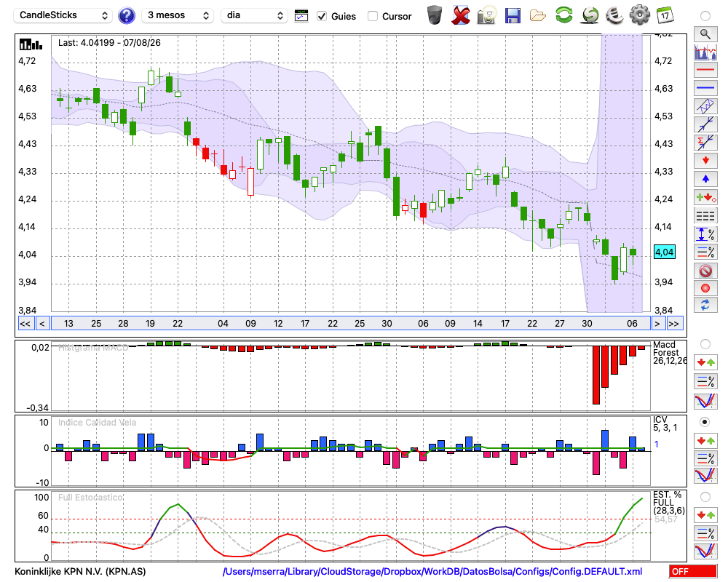Select the radio button beside the MACD panel
This screenshot has height=582, width=728.
pyautogui.click(x=705, y=344)
